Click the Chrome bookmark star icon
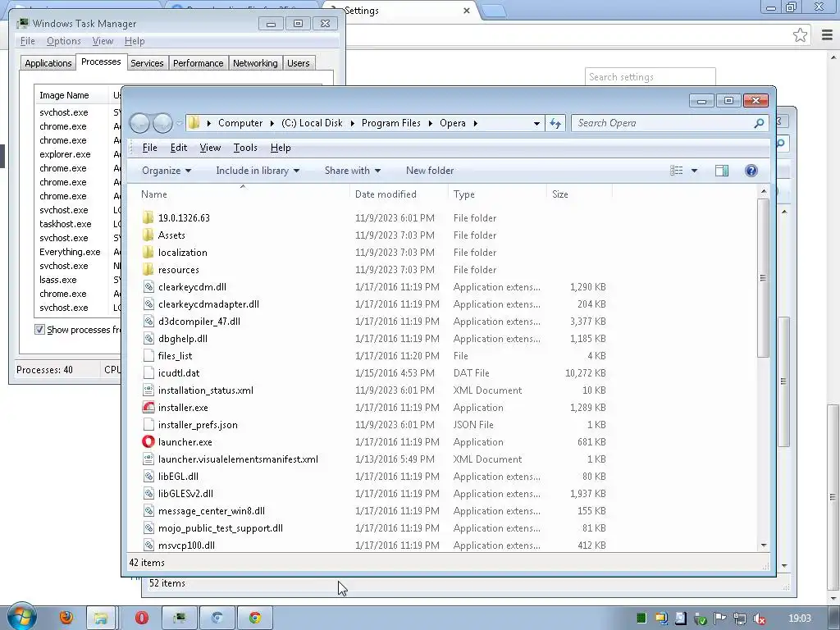This screenshot has width=840, height=630. (800, 35)
